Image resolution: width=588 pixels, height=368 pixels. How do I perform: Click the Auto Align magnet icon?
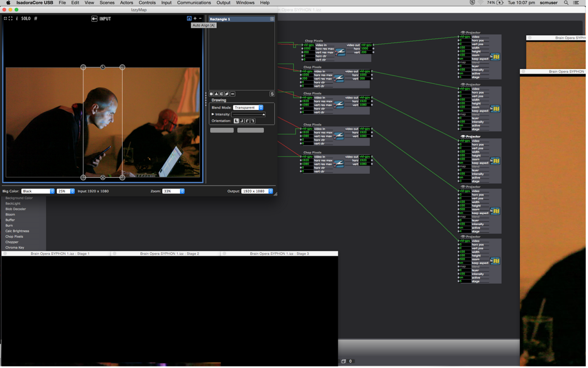point(189,18)
